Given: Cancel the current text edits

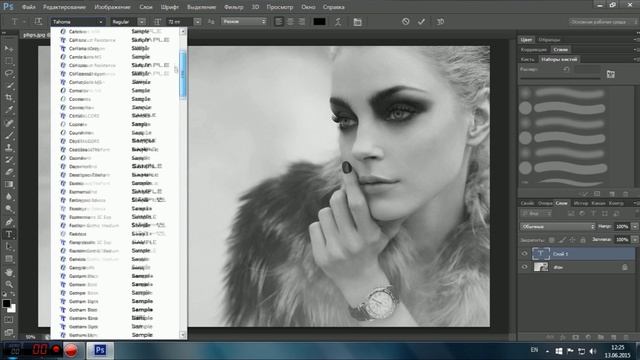Looking at the screenshot, I should coord(405,22).
